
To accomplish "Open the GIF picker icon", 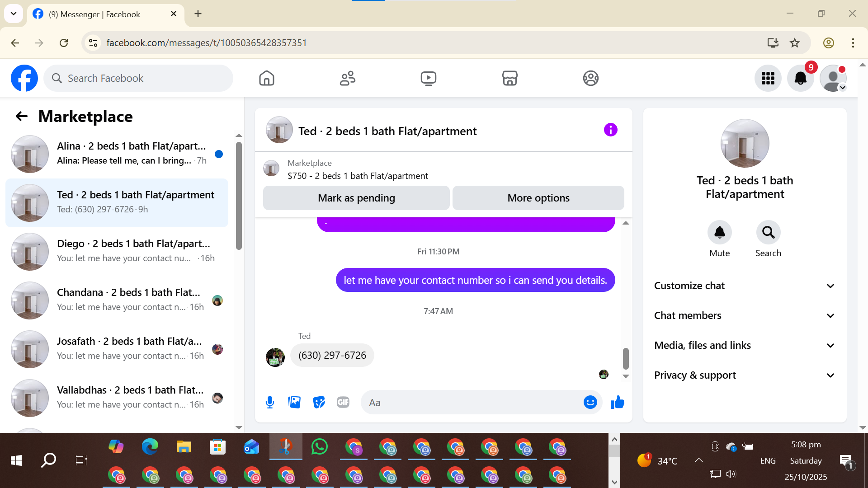I will (343, 402).
